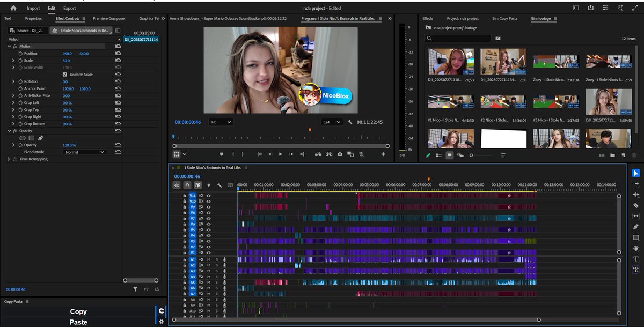
Task: Hide track V11 with eye icon
Action: pos(209,196)
